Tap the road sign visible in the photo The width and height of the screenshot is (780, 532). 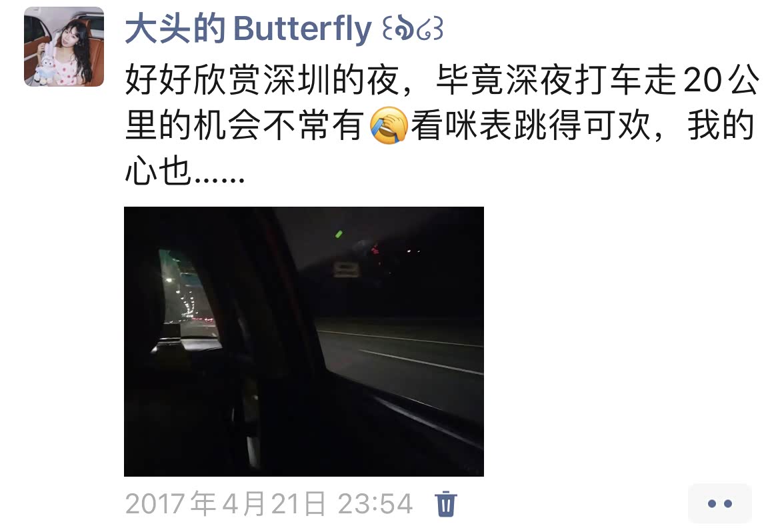pos(346,269)
